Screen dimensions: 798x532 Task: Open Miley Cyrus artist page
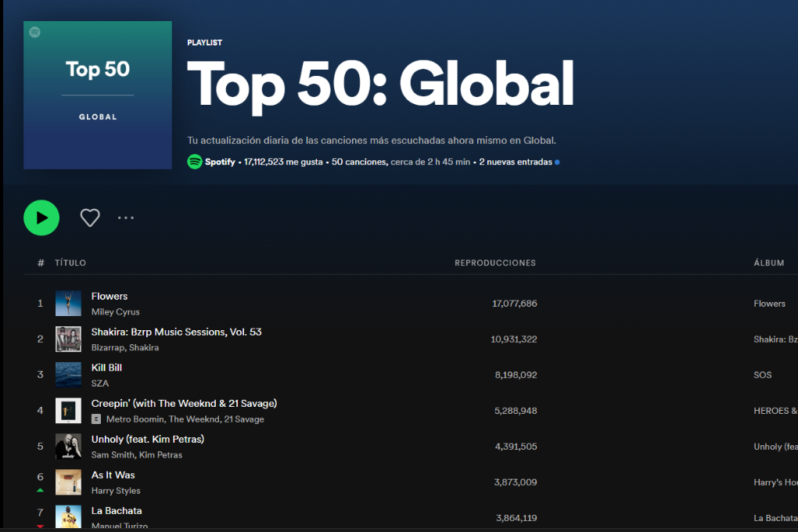[x=115, y=312]
